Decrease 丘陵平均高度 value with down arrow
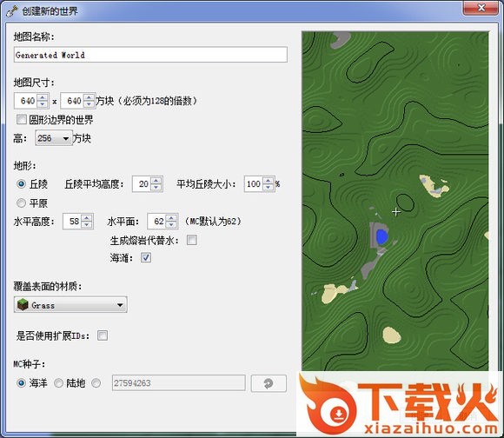 click(x=156, y=188)
